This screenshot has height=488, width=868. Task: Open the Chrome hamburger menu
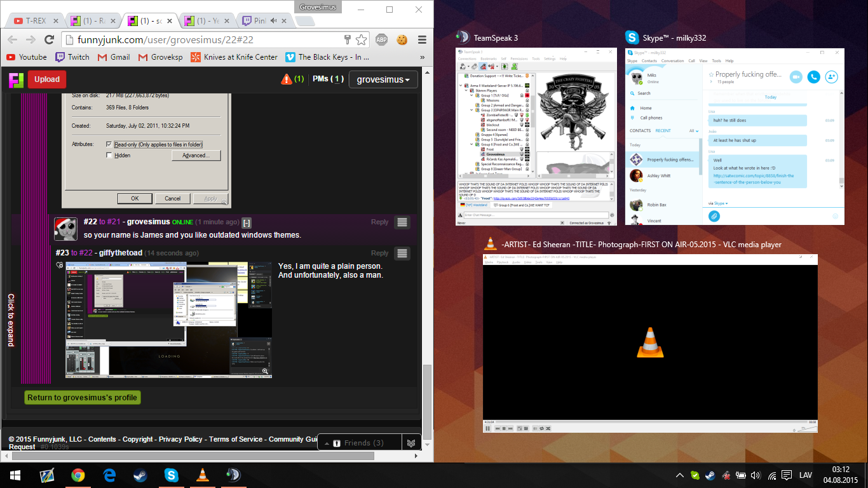pos(422,39)
